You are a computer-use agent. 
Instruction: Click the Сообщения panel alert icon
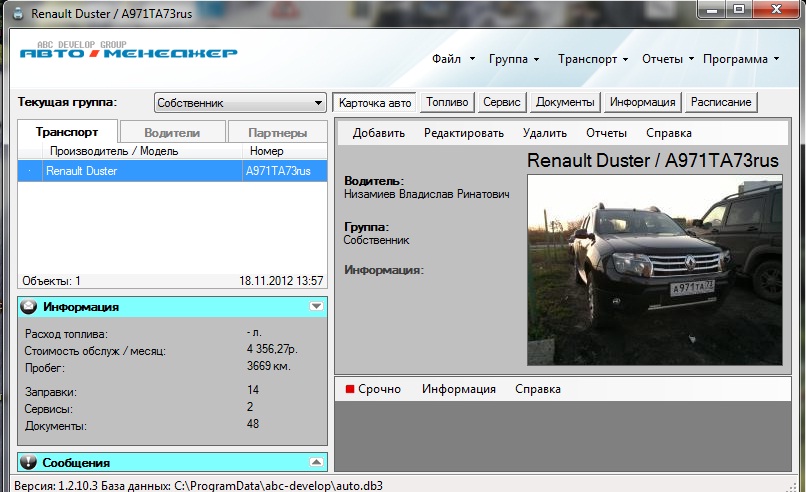29,463
